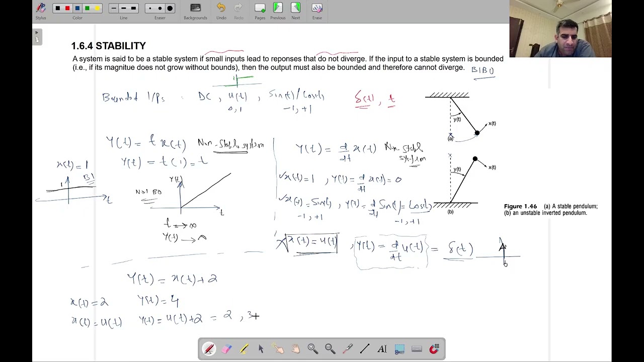Click the 'Line' toolbar label
This screenshot has width=644, height=362.
point(123,18)
